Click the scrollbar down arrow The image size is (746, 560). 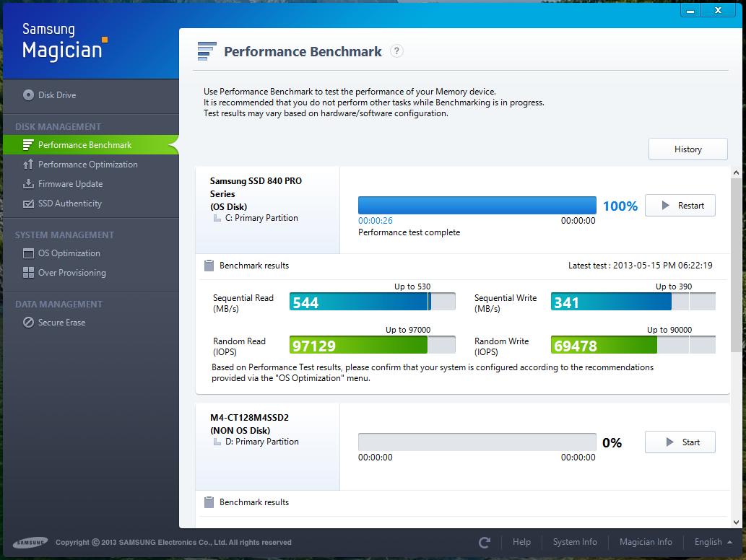tap(736, 522)
